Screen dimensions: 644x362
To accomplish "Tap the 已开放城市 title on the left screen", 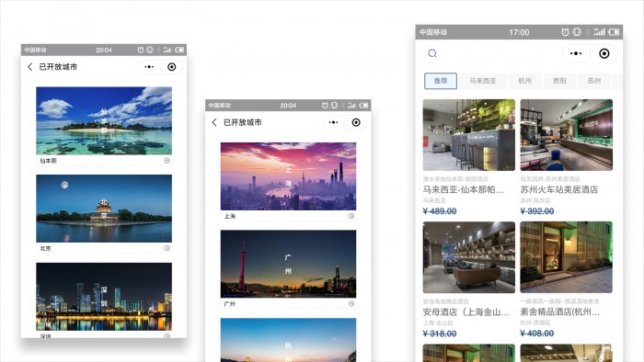I will tap(58, 67).
